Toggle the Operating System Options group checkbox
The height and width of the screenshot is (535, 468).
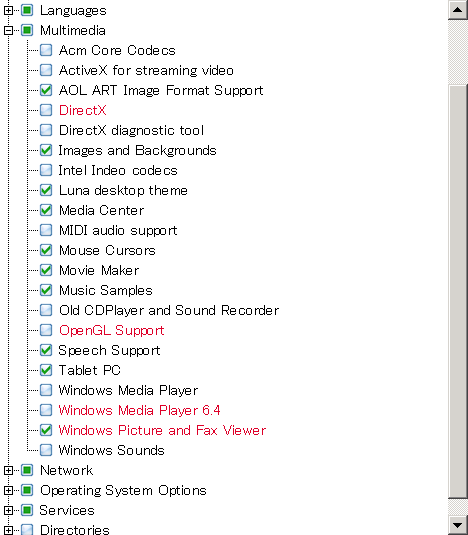tap(27, 490)
